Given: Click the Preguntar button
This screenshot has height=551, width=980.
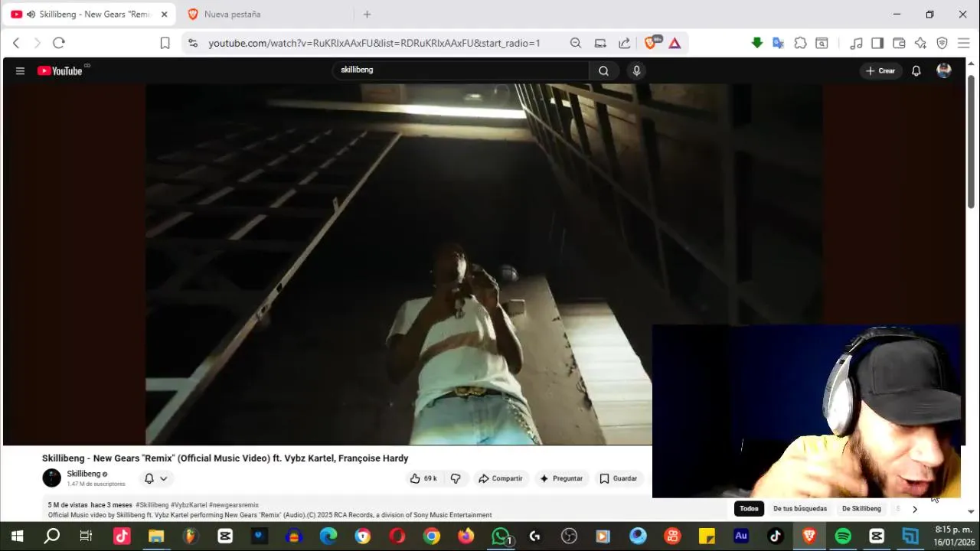Looking at the screenshot, I should [x=561, y=478].
